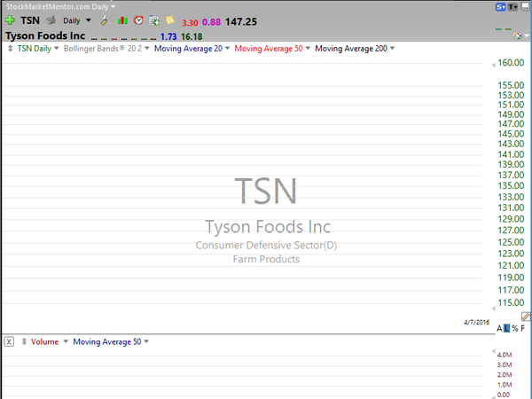This screenshot has width=532, height=399.
Task: Open chart settings wrench and screwdriver icon
Action: click(106, 20)
